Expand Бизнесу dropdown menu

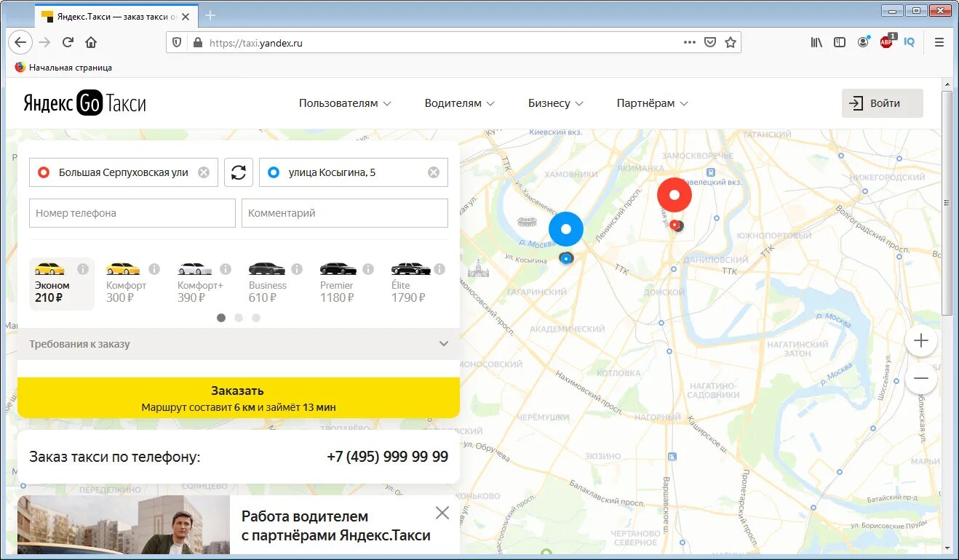(556, 103)
